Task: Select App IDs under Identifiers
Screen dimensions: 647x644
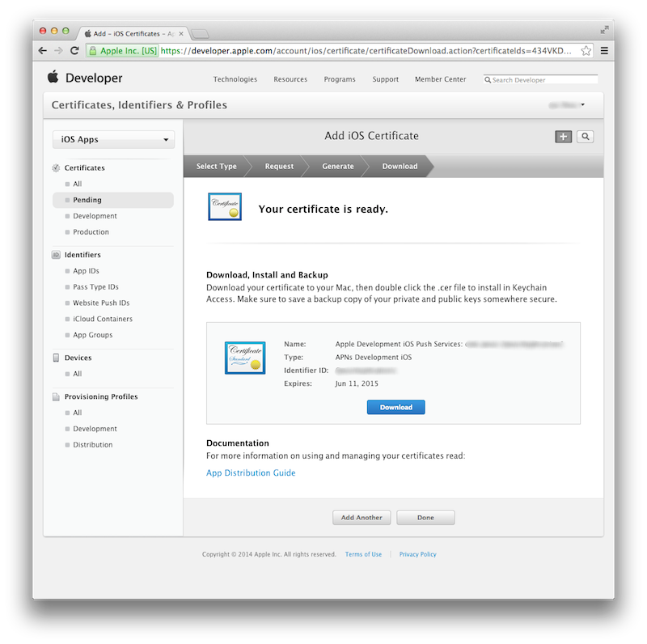Action: (86, 270)
